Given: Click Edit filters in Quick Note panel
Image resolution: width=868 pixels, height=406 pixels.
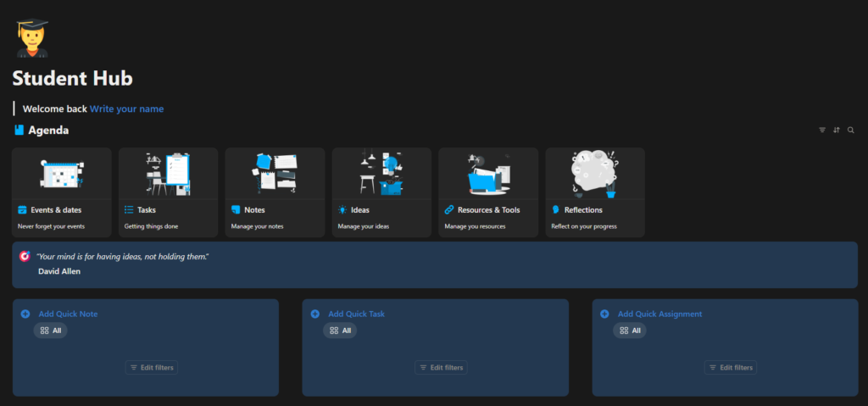Looking at the screenshot, I should click(x=152, y=367).
